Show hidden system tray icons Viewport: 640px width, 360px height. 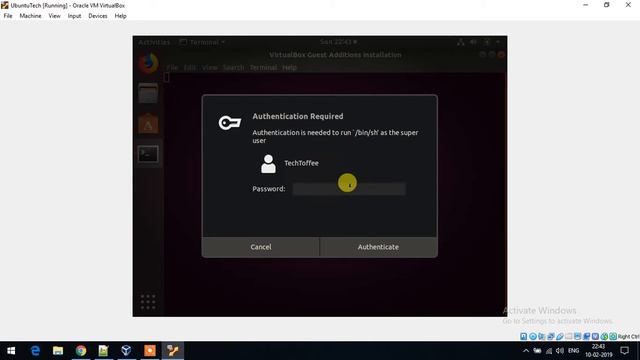(526, 351)
